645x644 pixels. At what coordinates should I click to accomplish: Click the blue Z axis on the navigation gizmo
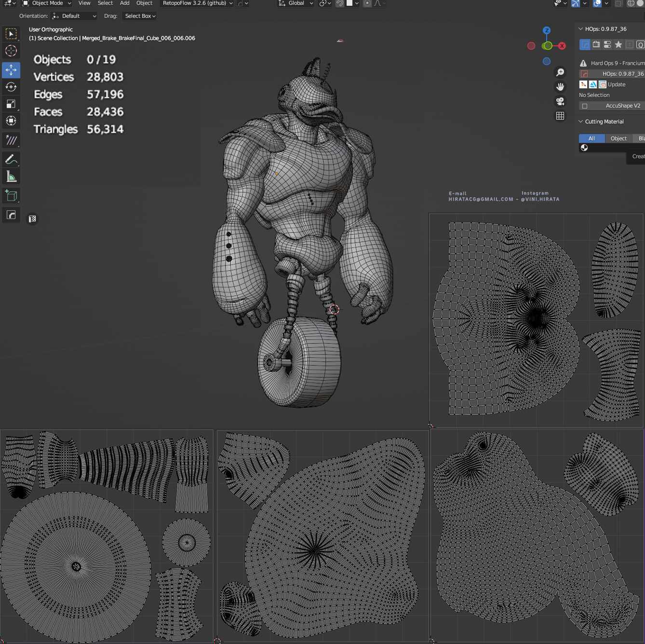point(547,30)
